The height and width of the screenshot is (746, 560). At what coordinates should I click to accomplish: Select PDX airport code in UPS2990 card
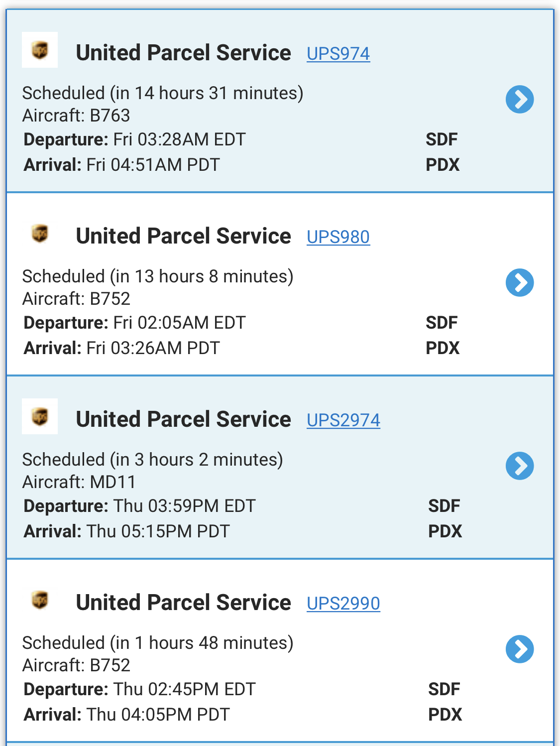point(445,715)
